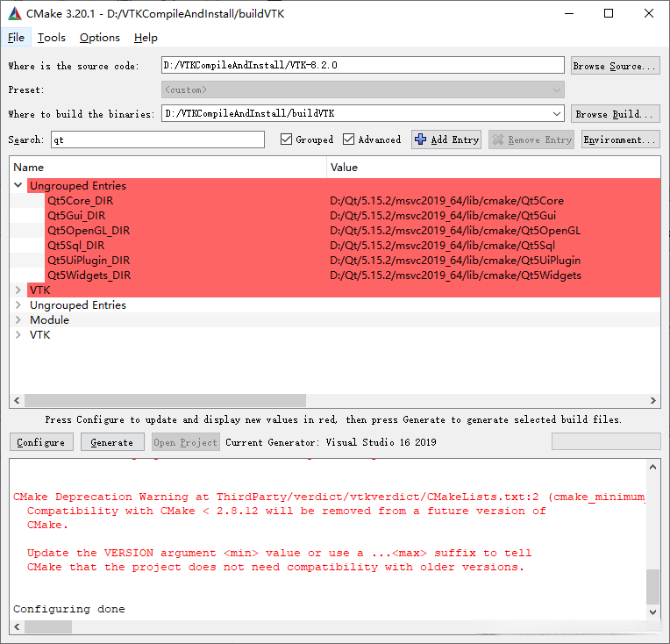Open the build binaries path dropdown
The image size is (670, 644).
(x=556, y=114)
